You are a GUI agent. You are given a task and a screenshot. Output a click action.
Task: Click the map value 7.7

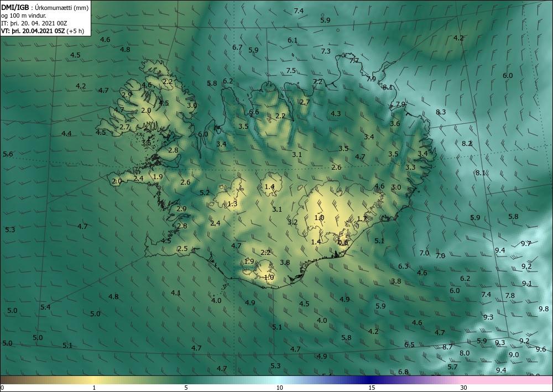click(x=354, y=61)
